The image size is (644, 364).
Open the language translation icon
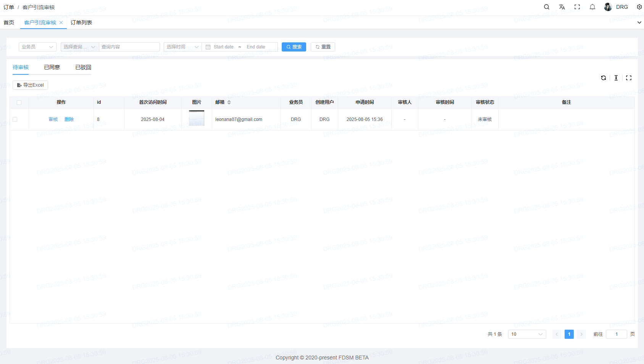click(562, 7)
